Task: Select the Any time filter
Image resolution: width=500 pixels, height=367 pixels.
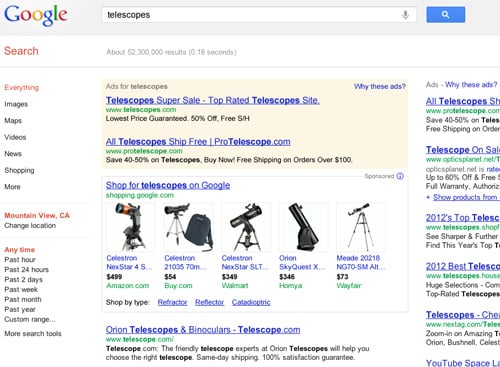Action: click(20, 250)
